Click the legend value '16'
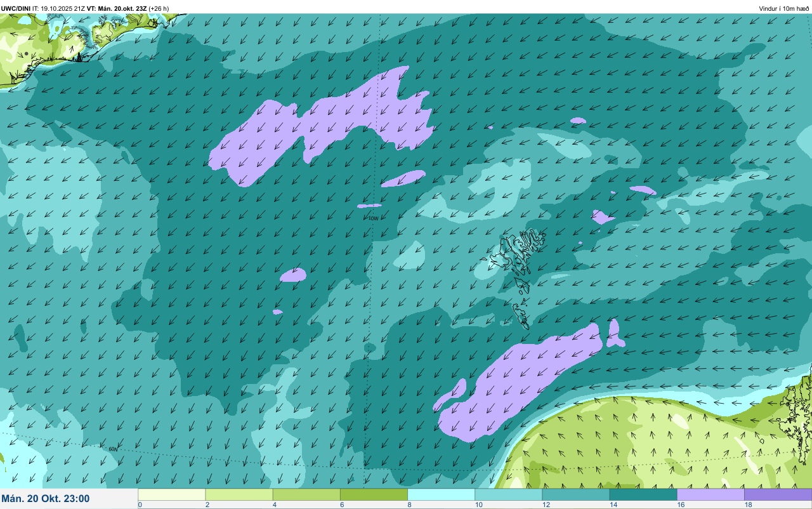 679,505
